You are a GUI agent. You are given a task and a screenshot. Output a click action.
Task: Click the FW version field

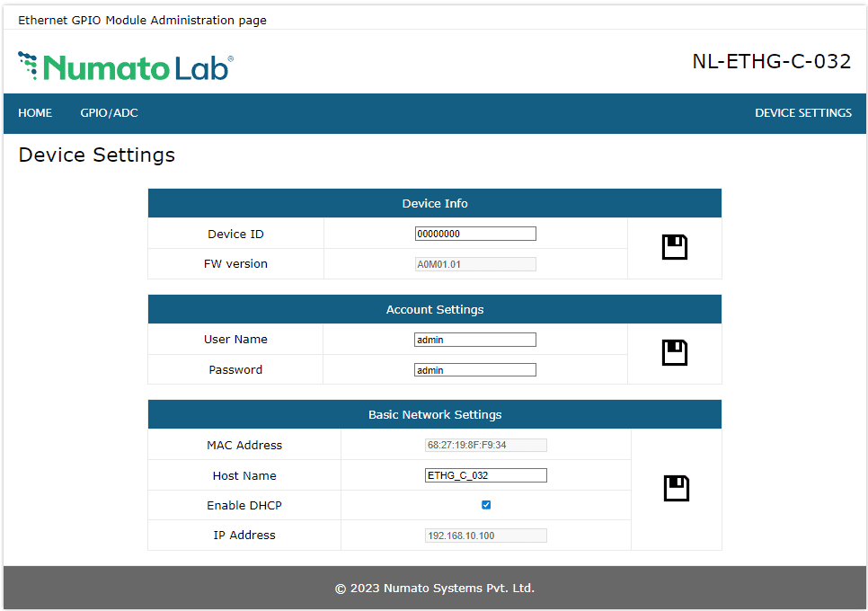(475, 264)
